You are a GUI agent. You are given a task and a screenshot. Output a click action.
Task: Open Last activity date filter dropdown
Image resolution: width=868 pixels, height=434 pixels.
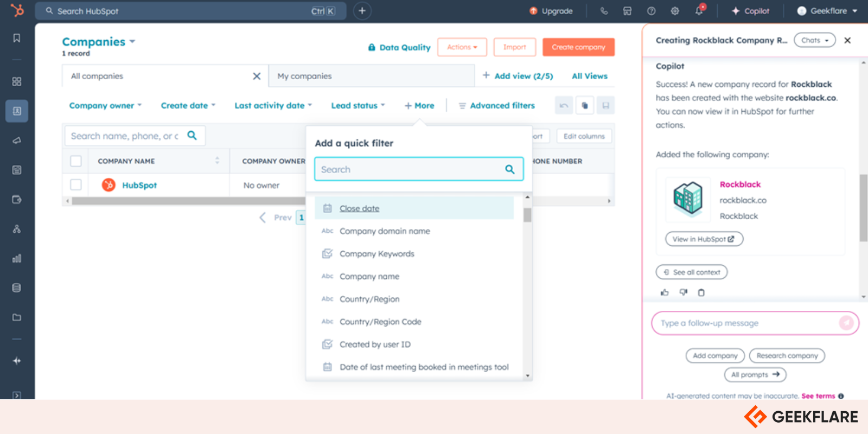click(273, 105)
